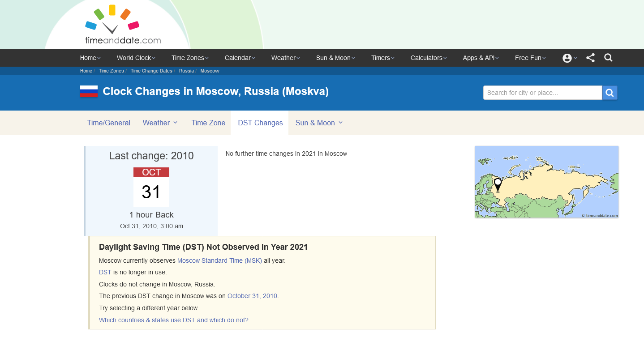Open the Sun & Moon navbar menu
The width and height of the screenshot is (644, 350).
335,58
